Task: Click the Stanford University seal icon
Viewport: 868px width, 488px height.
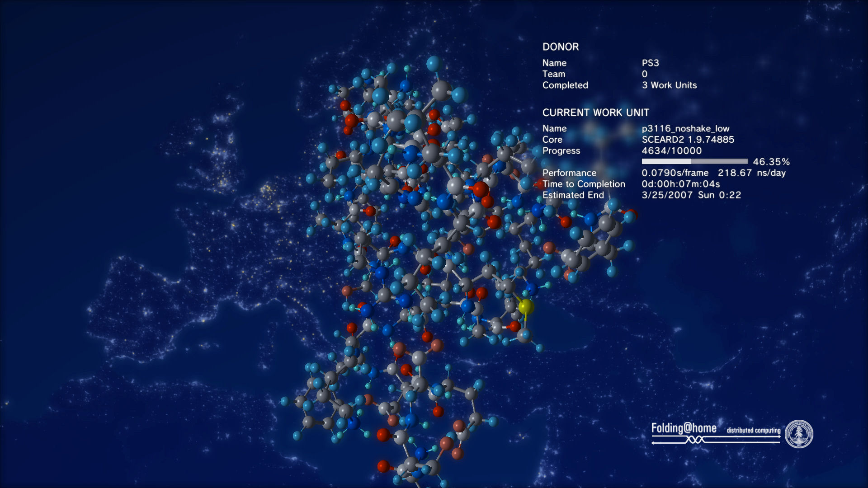Action: click(799, 434)
